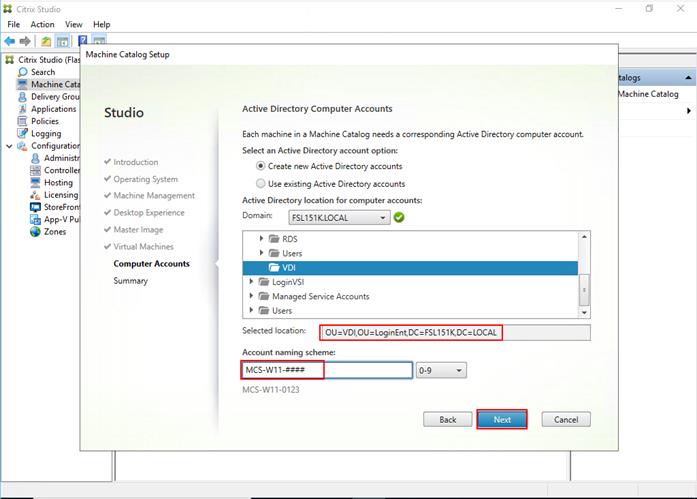Select the Machine Catalogs node icon

click(22, 84)
